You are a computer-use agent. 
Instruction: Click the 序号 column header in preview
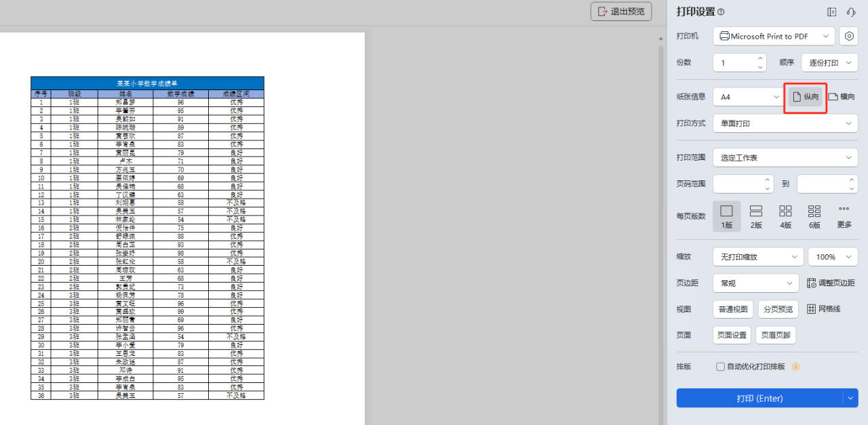click(41, 94)
